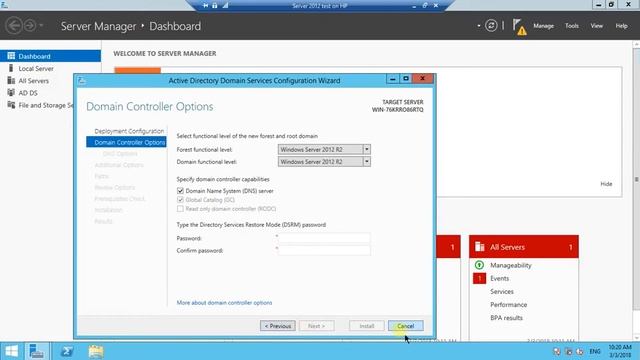Open the Forest functional level dropdown
Screen dimensions: 640x360
coord(367,149)
